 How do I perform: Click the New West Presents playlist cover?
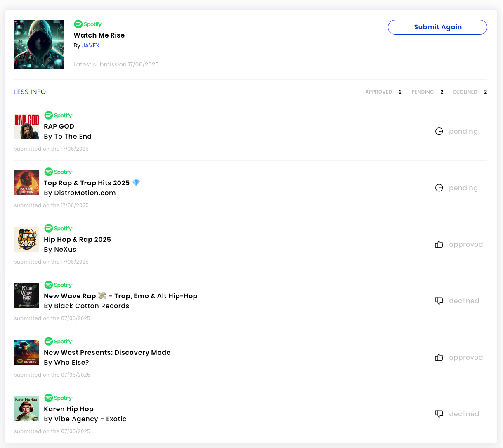click(27, 352)
